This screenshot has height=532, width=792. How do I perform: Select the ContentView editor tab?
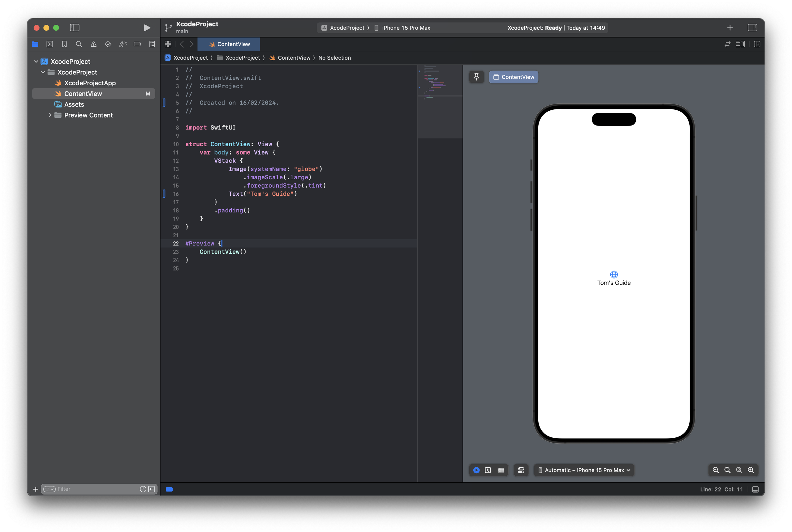228,44
